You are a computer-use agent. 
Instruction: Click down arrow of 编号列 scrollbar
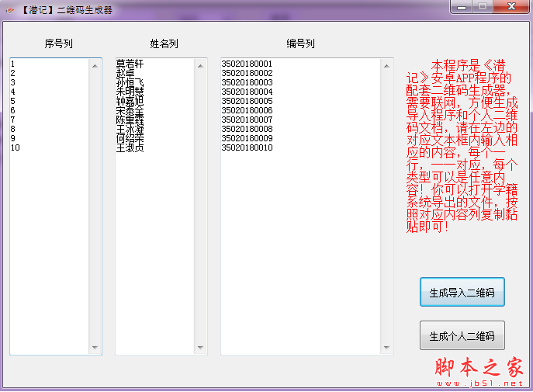pos(386,348)
